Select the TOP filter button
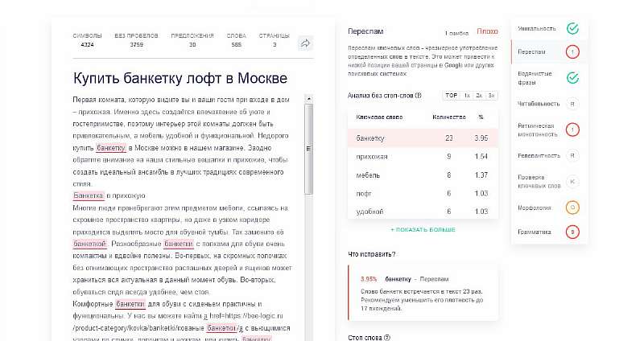This screenshot has width=644, height=341. [451, 95]
